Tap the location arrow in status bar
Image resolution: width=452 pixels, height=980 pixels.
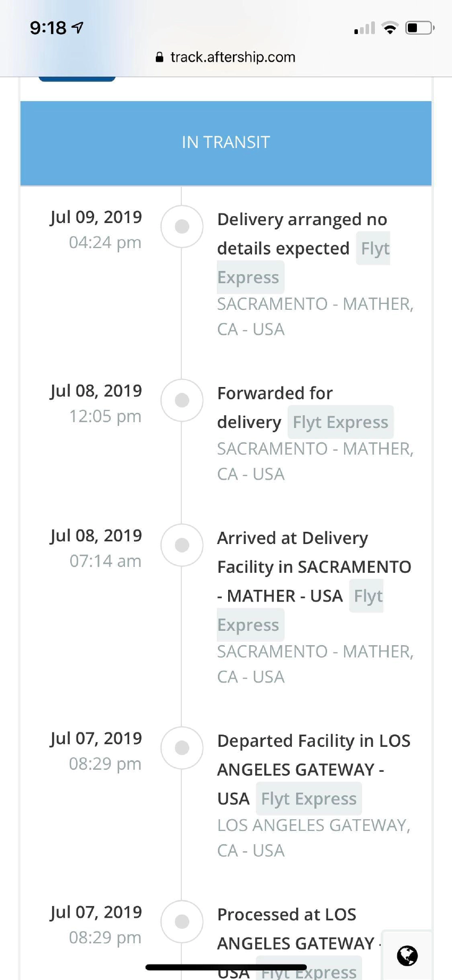[78, 27]
